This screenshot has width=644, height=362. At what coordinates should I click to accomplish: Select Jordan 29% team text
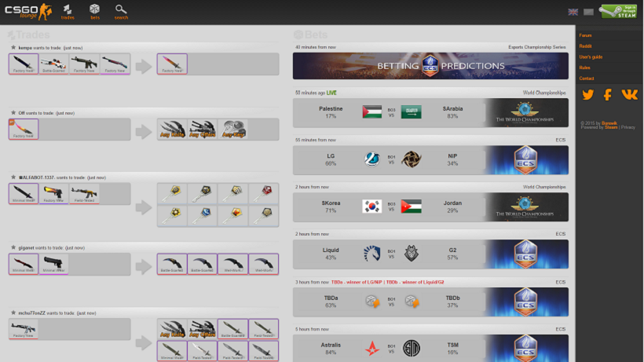[x=452, y=207]
